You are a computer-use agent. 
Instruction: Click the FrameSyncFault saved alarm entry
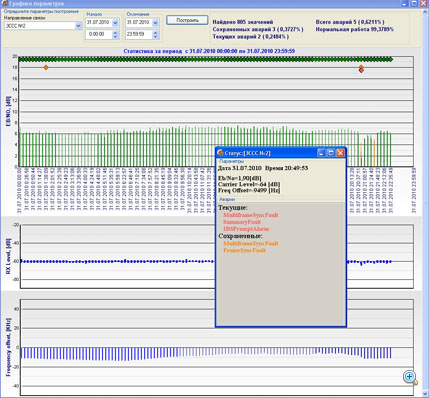(244, 250)
